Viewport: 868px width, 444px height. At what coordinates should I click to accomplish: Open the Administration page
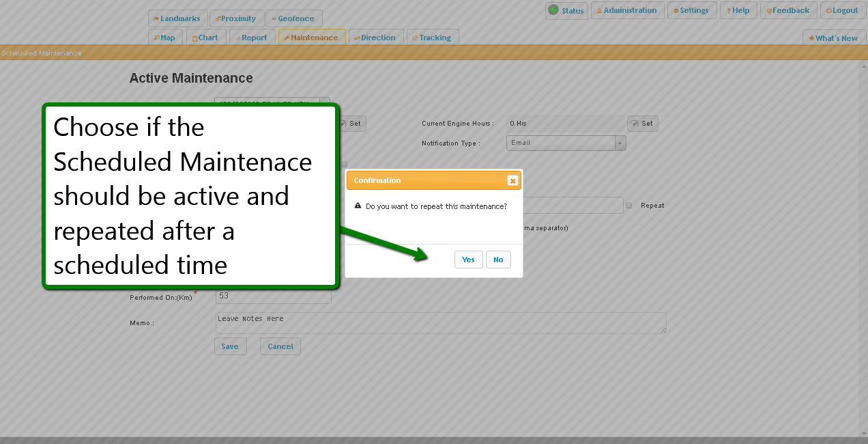[x=626, y=10]
